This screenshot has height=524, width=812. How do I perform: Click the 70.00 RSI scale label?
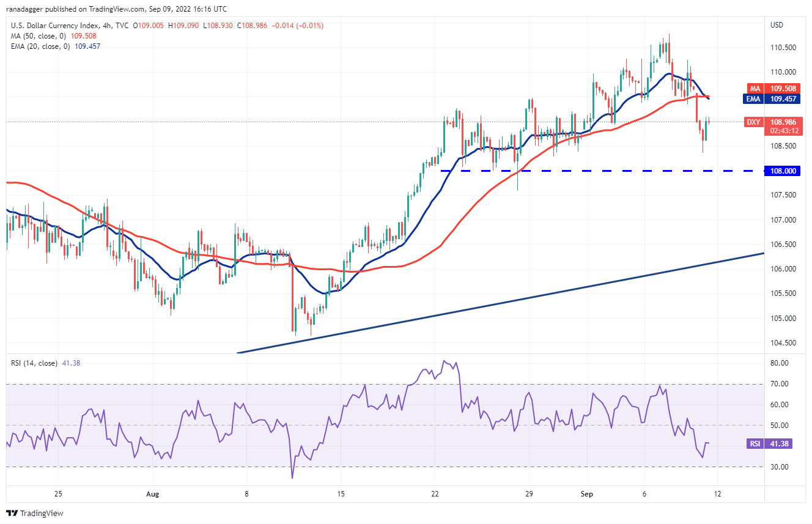(x=778, y=384)
